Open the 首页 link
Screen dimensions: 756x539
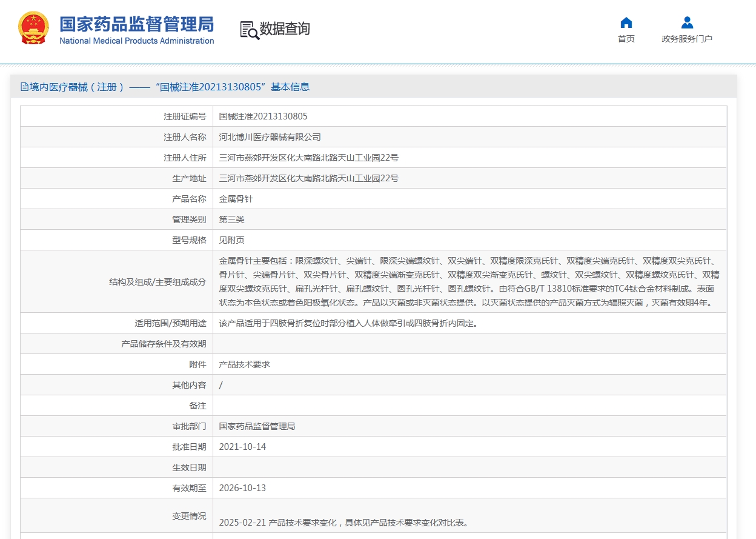click(626, 39)
